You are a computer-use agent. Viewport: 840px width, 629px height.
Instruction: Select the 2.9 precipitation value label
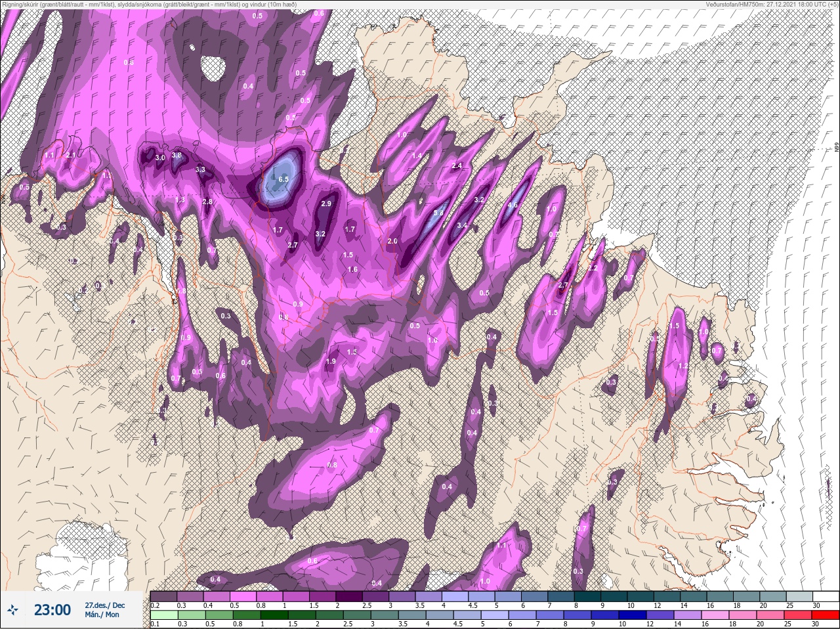326,204
